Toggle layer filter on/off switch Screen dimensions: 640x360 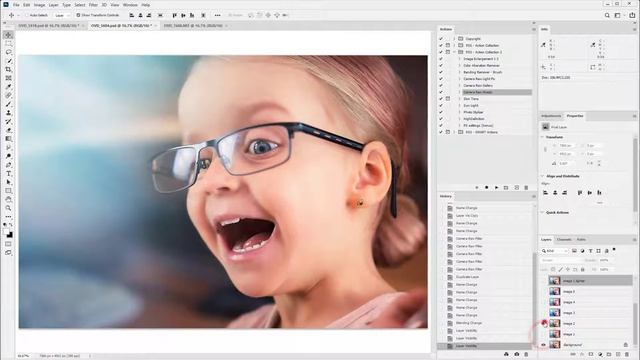pos(614,249)
